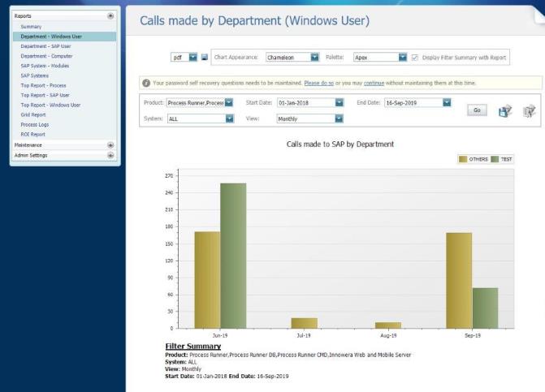Click the export icon beside pdf dropdown
545x392 pixels.
click(205, 58)
